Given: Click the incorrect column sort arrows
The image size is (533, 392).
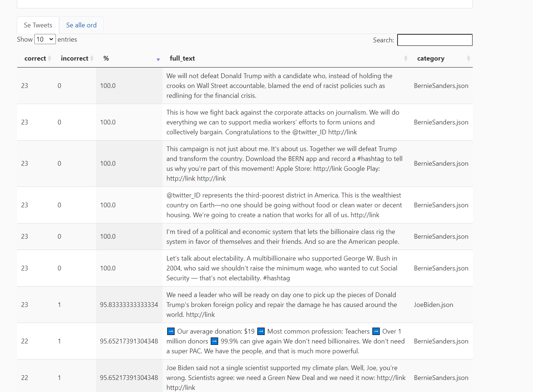Looking at the screenshot, I should (92, 58).
